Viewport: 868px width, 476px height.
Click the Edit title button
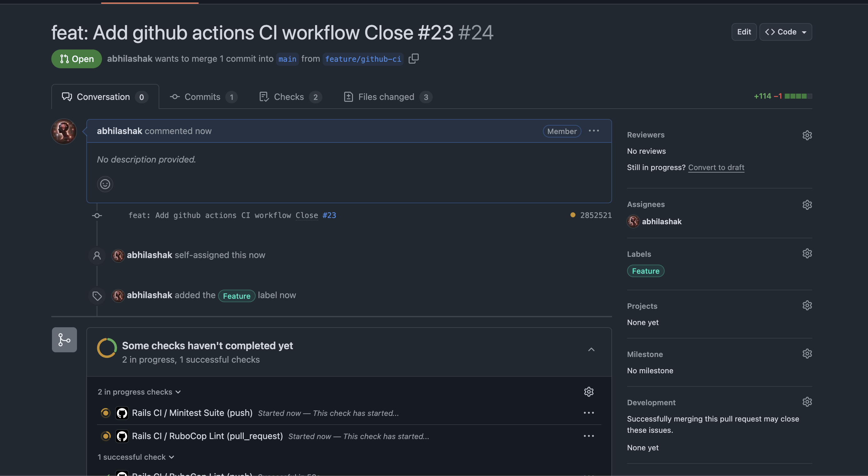744,32
